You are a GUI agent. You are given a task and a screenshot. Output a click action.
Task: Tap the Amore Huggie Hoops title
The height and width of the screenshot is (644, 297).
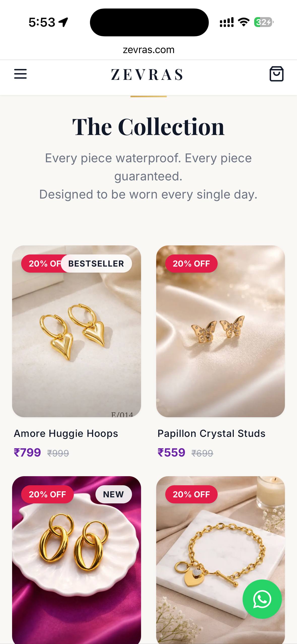click(66, 434)
